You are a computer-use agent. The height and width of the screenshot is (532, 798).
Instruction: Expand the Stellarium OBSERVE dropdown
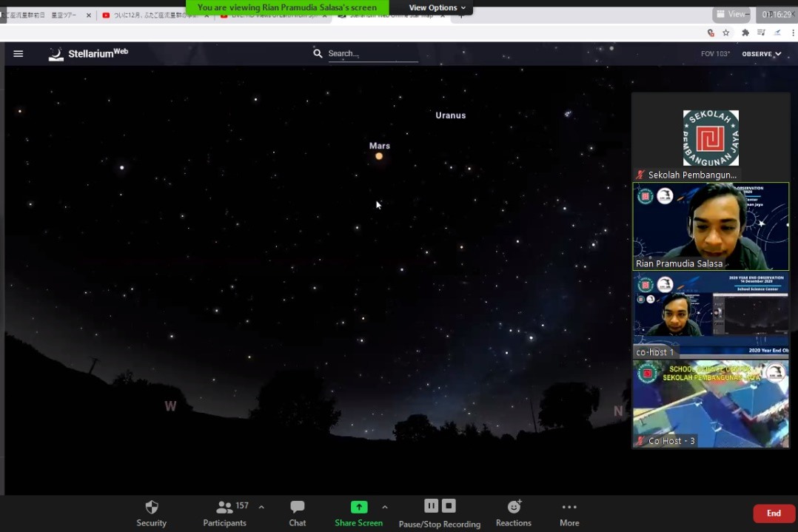point(761,54)
